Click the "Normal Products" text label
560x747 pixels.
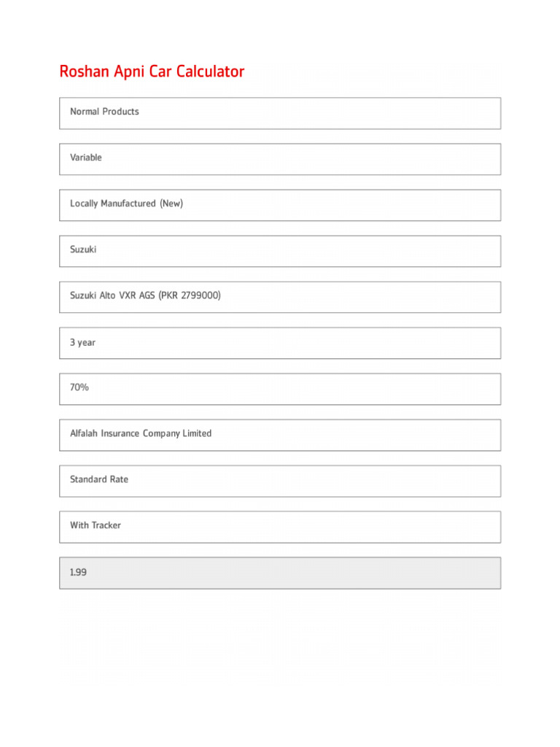coord(104,112)
